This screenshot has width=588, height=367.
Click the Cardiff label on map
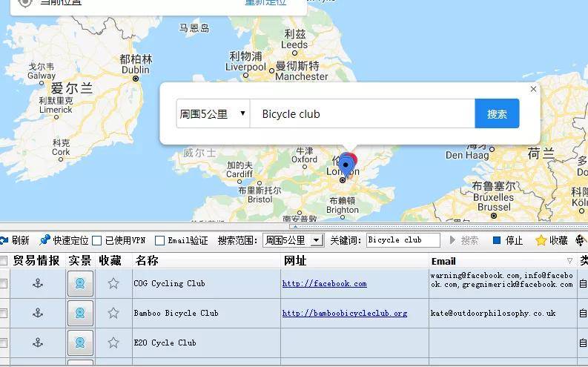click(x=240, y=174)
